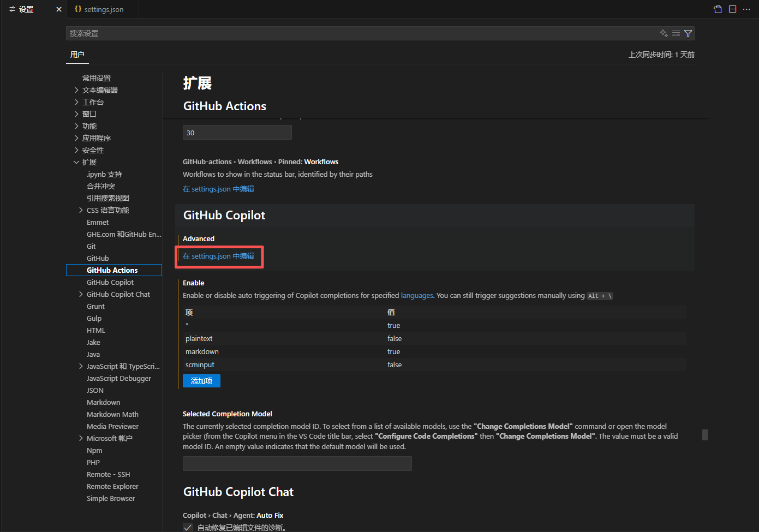Viewport: 759px width, 532px height.
Task: Open Git extension settings
Action: coord(91,246)
